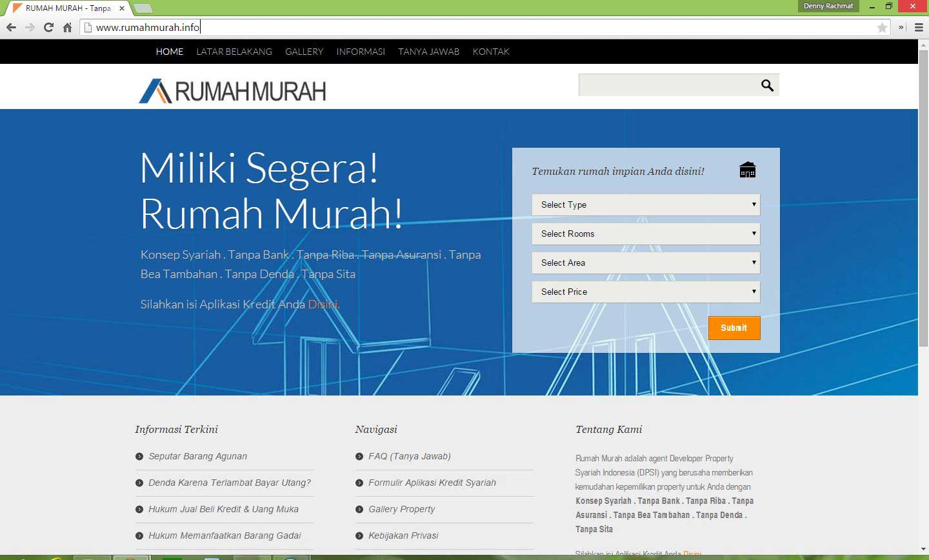
Task: Click the search magnifier icon on the site
Action: (766, 85)
